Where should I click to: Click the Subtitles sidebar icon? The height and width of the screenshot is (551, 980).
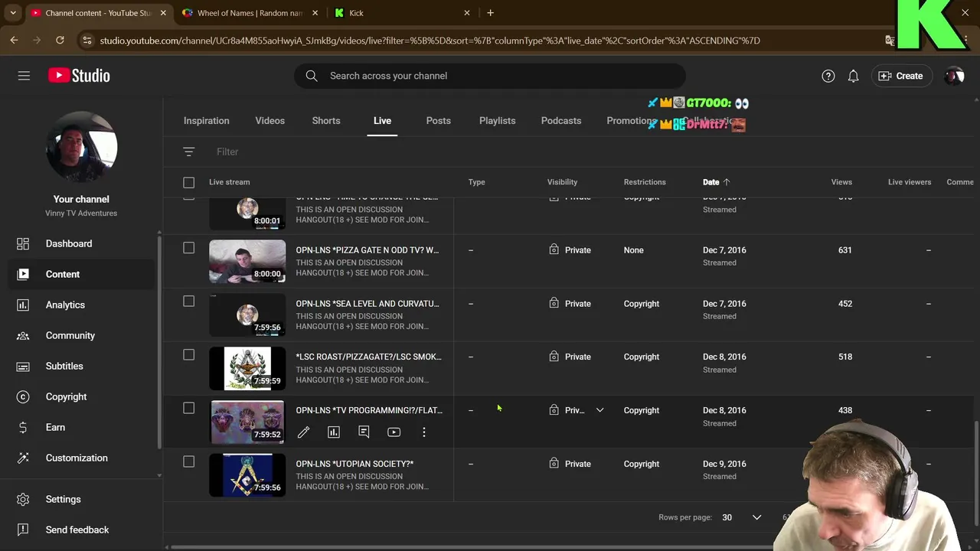pyautogui.click(x=23, y=366)
